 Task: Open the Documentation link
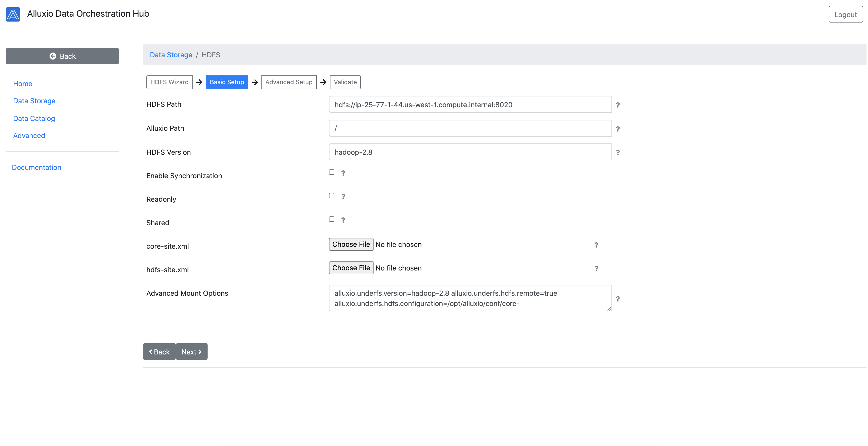point(36,167)
